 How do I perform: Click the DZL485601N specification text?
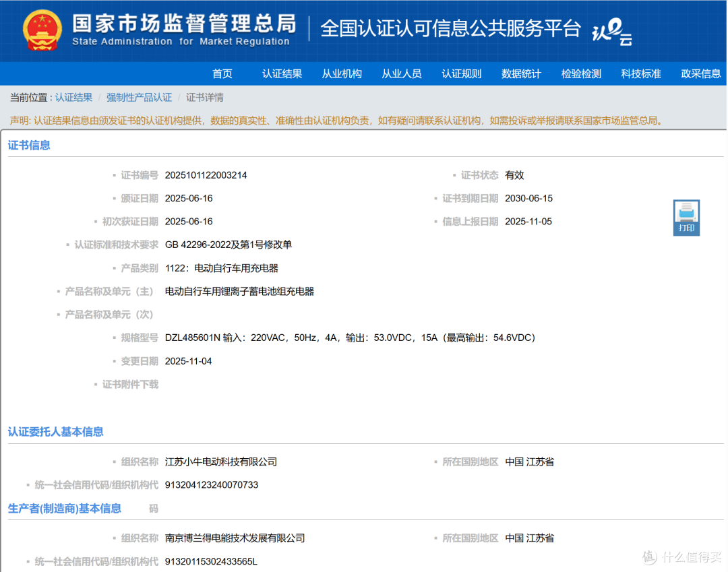click(x=350, y=338)
